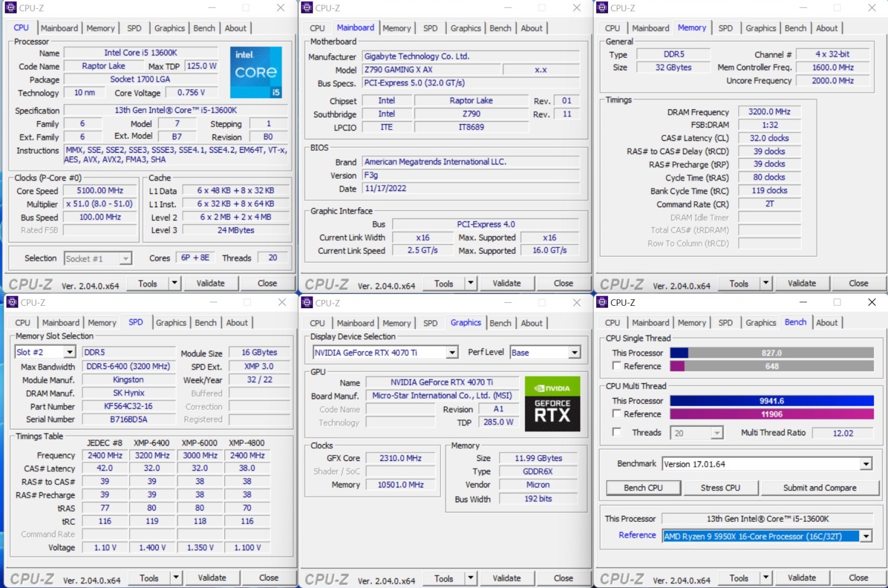Switch to About tab in the Bench window
This screenshot has width=888, height=588.
point(826,322)
